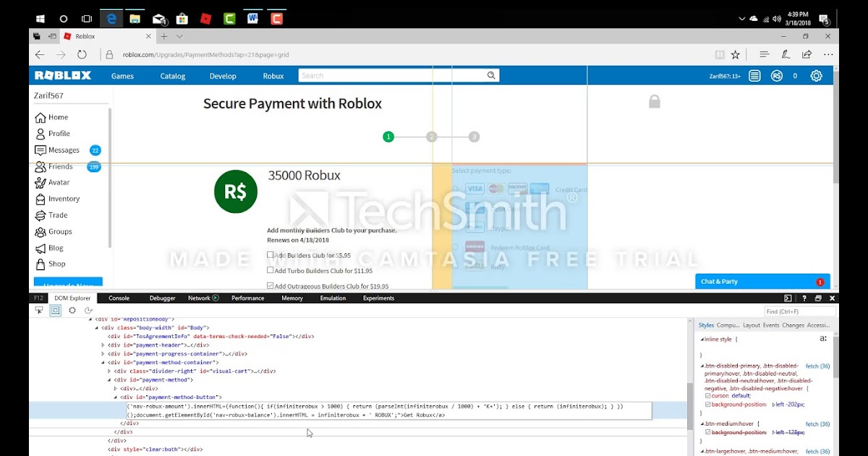Viewport: 868px width, 456px height.
Task: Switch to the Console tab
Action: coord(119,298)
